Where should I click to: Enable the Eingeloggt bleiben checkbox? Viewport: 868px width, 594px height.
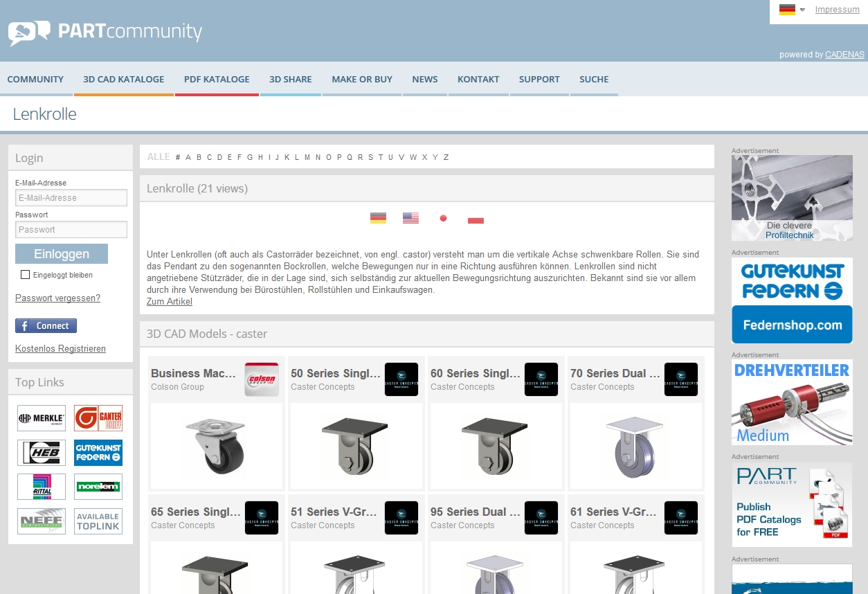click(26, 275)
